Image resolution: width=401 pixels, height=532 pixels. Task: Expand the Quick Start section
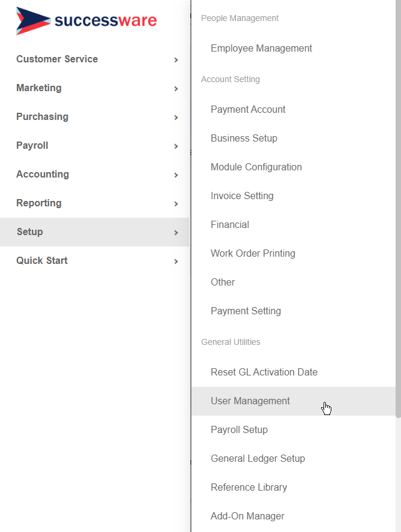tap(42, 260)
